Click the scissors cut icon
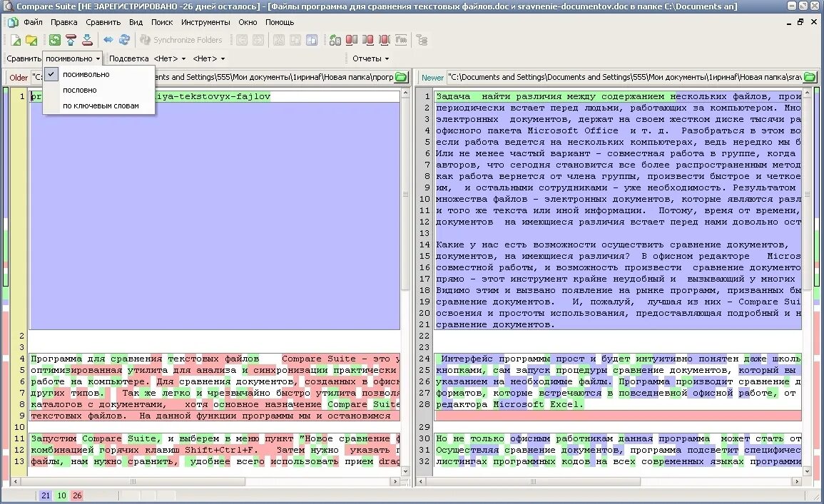 point(279,40)
